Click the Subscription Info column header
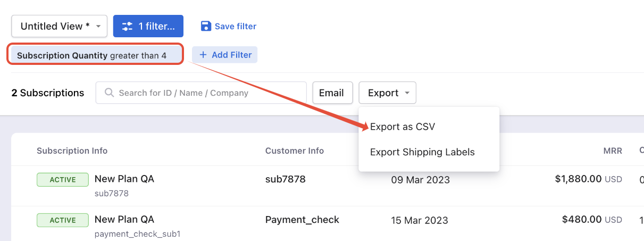The height and width of the screenshot is (241, 644). pyautogui.click(x=72, y=151)
